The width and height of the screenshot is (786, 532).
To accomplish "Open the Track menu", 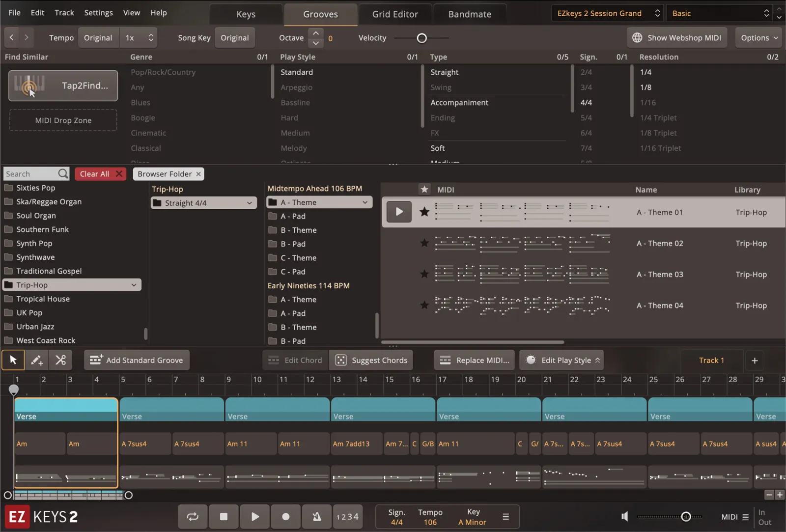I will coord(64,13).
